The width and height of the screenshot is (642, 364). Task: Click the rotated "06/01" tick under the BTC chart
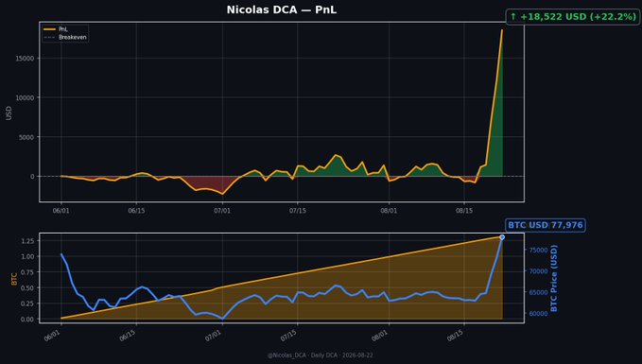click(x=52, y=337)
